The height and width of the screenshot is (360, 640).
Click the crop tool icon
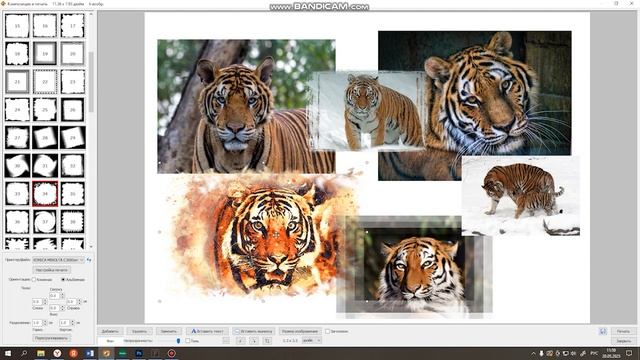pos(267,340)
